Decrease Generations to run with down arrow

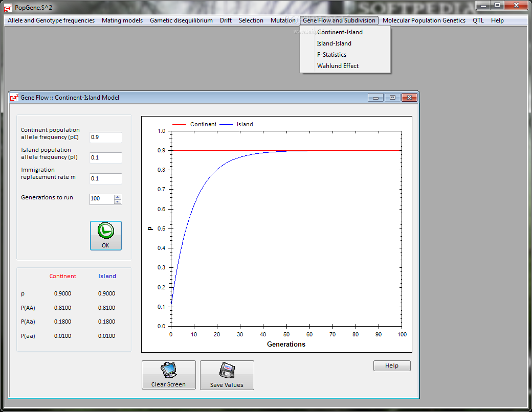point(117,201)
